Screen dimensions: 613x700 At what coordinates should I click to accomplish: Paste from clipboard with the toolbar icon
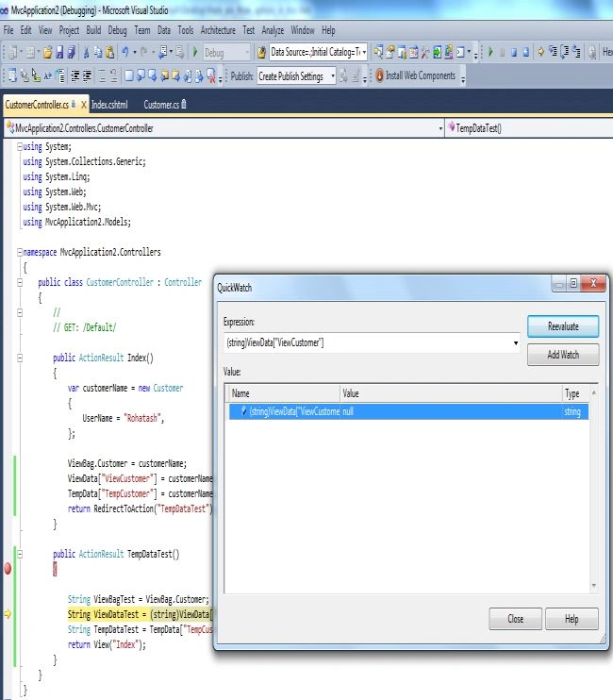[x=109, y=53]
